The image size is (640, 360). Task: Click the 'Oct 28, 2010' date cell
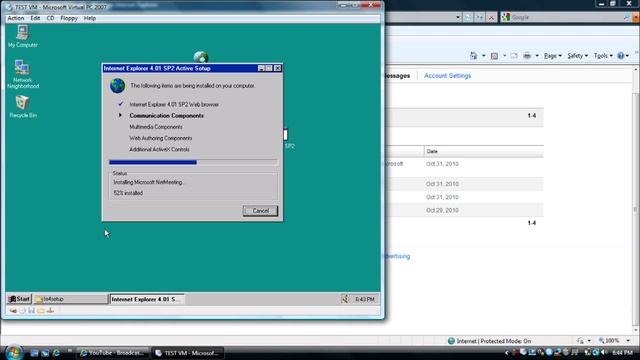[442, 210]
